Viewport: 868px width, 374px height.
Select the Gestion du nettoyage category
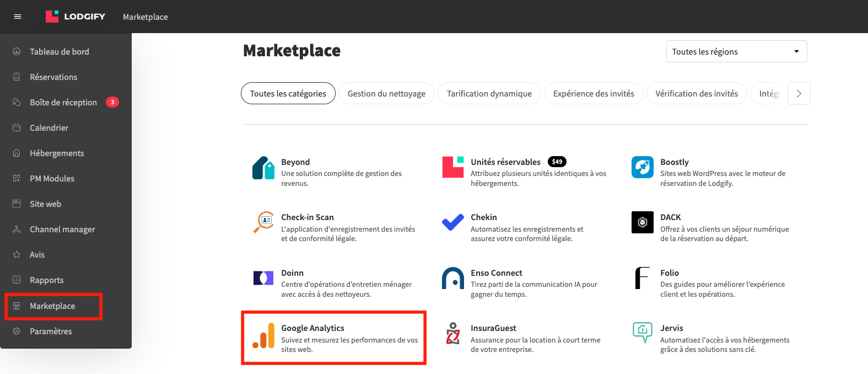[386, 93]
